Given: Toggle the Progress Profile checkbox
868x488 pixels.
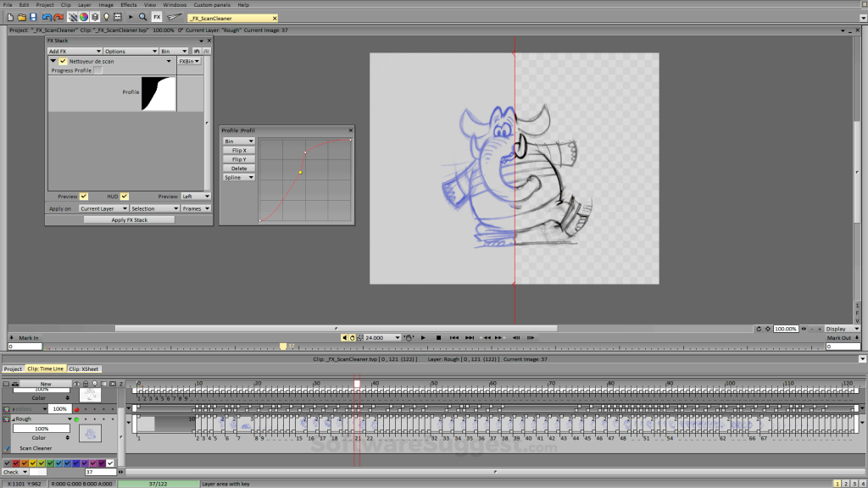Looking at the screenshot, I should (98, 70).
